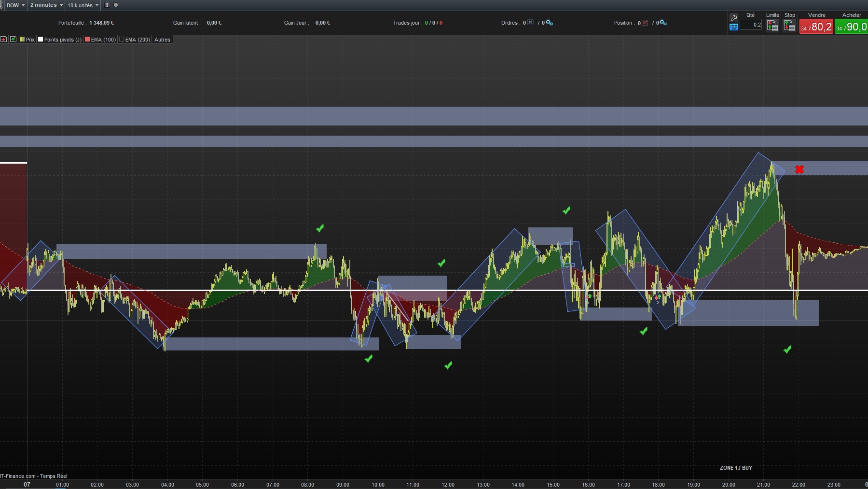This screenshot has width=868, height=489.
Task: Click the IT-Finance.com - Temps Réel label
Action: tap(34, 476)
